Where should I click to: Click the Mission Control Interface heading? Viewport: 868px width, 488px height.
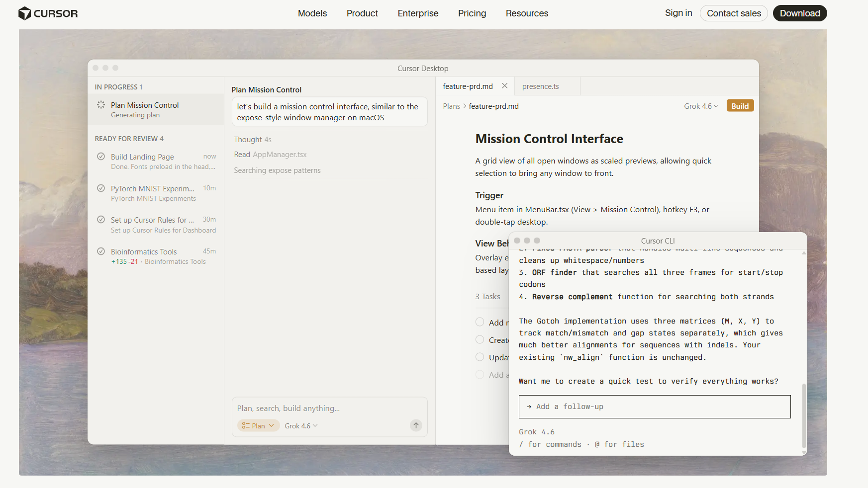(x=549, y=139)
